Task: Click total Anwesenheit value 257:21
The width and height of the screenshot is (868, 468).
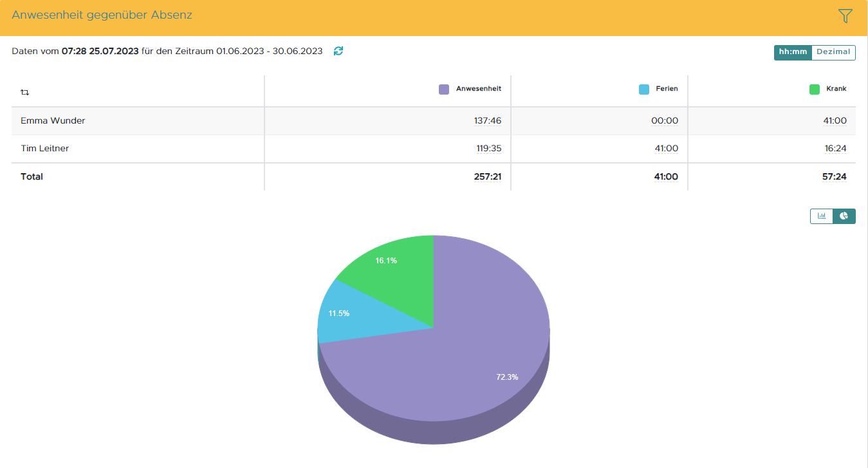Action: [488, 176]
